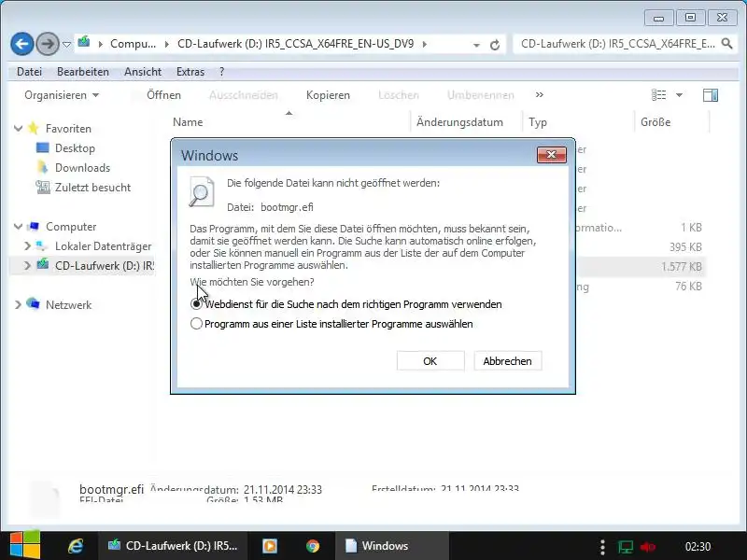Close the Windows dialog with red X
Screen dimensions: 747x560
coord(551,155)
